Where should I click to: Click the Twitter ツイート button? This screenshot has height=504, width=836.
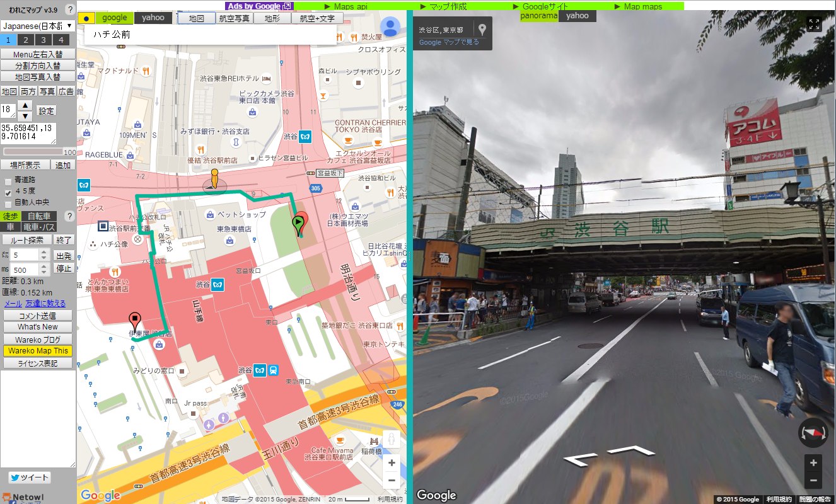(x=29, y=478)
